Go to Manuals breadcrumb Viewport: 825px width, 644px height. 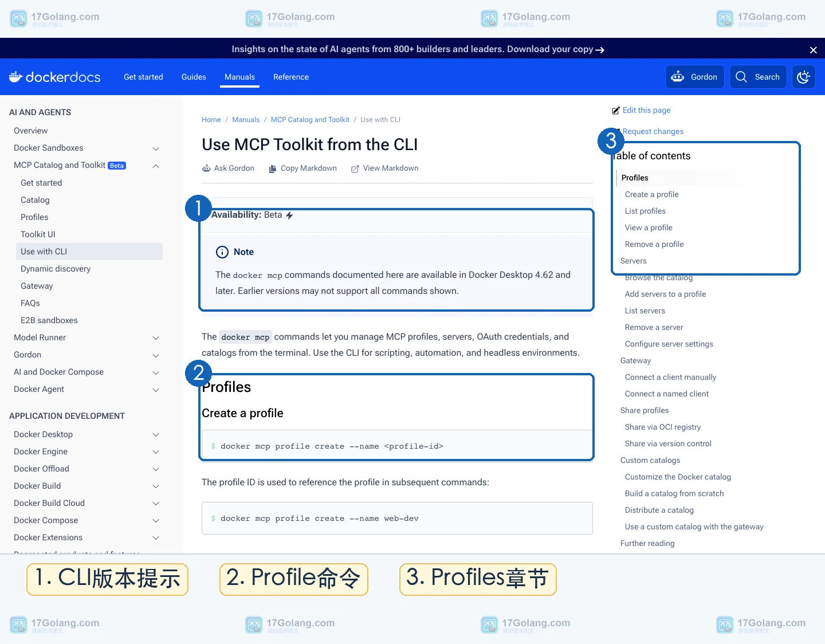pyautogui.click(x=246, y=120)
